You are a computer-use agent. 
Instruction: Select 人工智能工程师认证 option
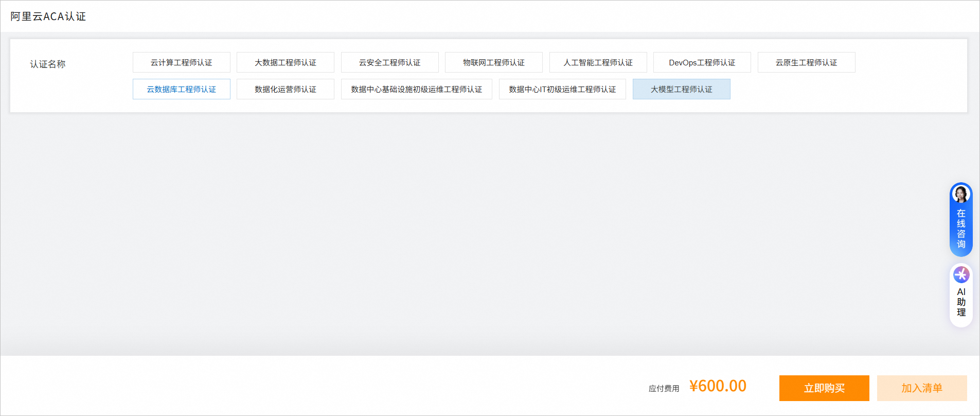(598, 62)
